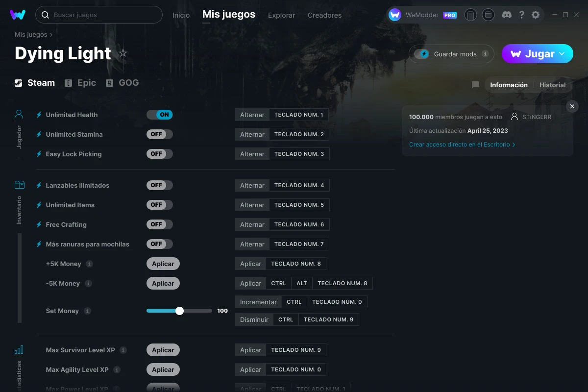
Task: Click the Alternar button for Unlimited Stamina
Action: pos(252,134)
